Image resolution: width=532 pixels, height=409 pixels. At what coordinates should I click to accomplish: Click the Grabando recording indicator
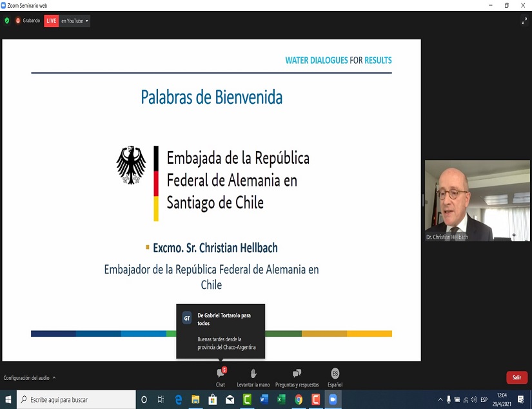[x=28, y=21]
